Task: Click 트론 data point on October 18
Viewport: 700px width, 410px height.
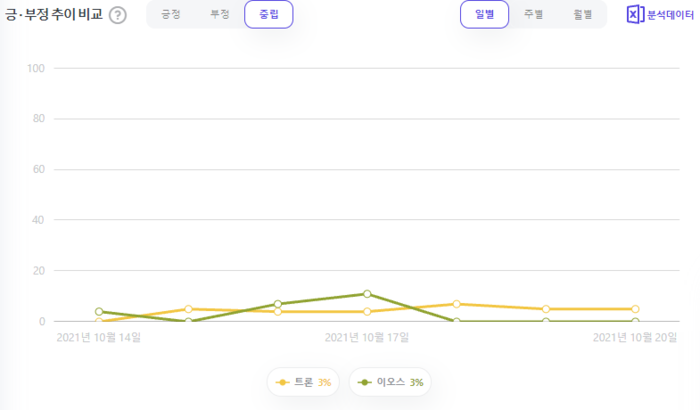Action: [x=456, y=304]
